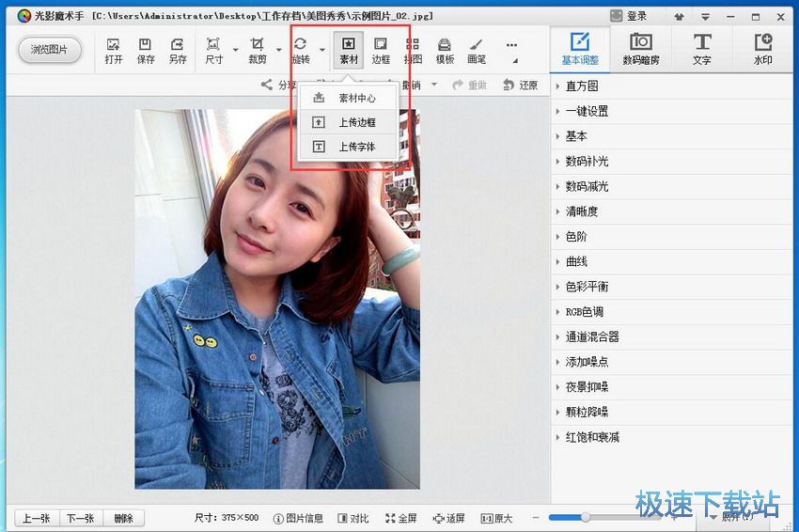This screenshot has width=799, height=532.
Task: Choose 上传字体 from the dropdown menu
Action: pyautogui.click(x=348, y=147)
